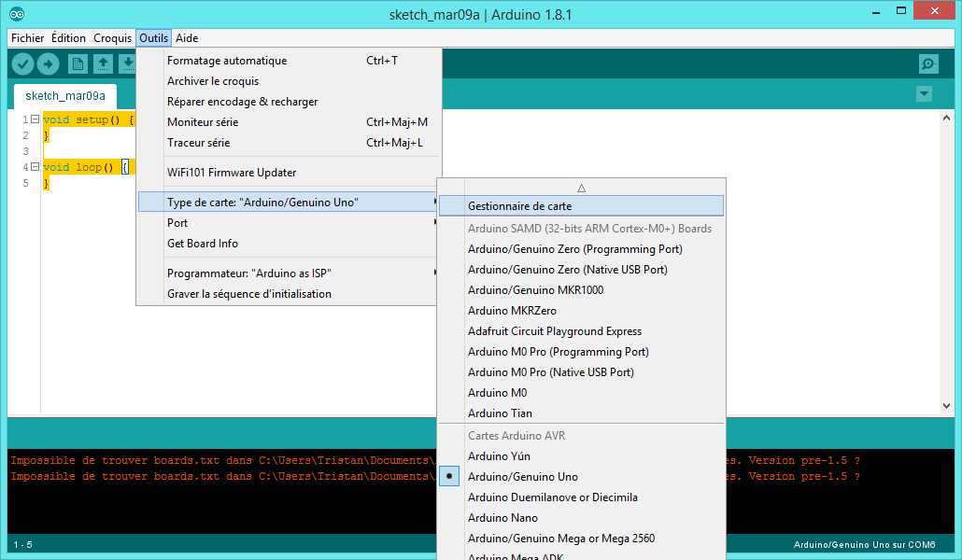This screenshot has height=560, width=962.
Task: Open the tab options dropdown arrow
Action: (924, 94)
